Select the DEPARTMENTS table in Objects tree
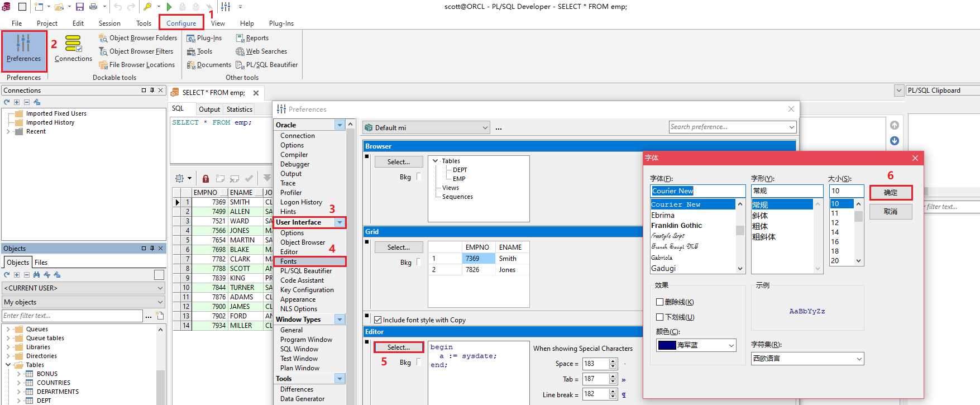980x405 pixels. (58, 392)
